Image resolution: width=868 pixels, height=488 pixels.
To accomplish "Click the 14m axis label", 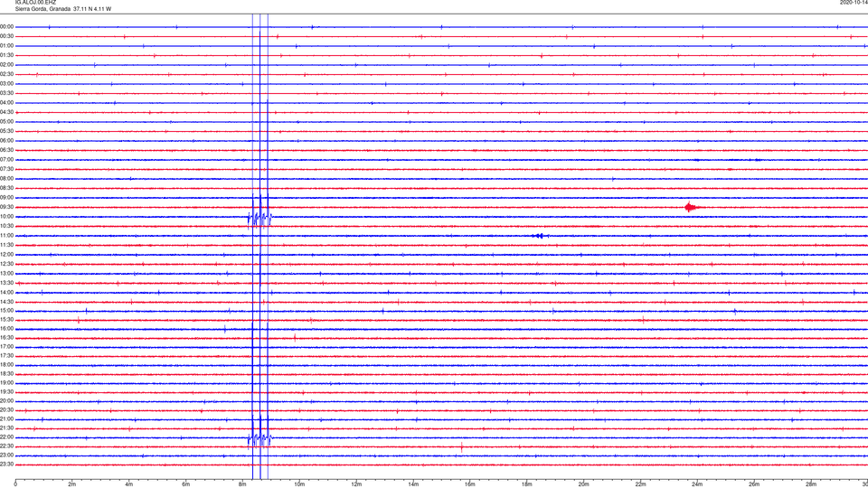I will click(413, 484).
